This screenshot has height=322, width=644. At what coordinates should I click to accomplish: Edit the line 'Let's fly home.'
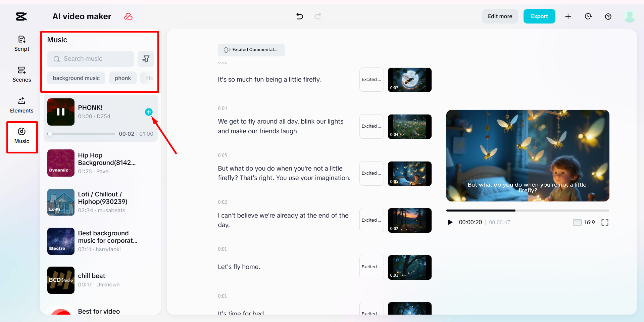239,267
